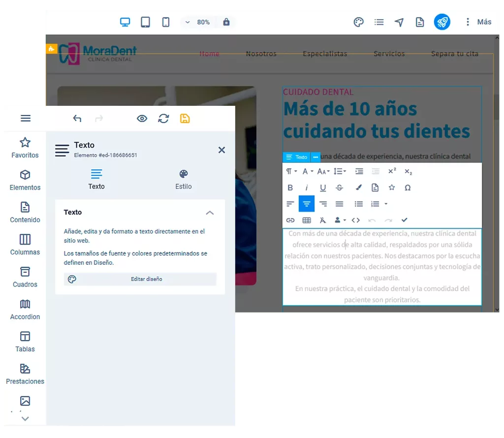
Task: Open Elementos in the sidebar
Action: [x=25, y=180]
